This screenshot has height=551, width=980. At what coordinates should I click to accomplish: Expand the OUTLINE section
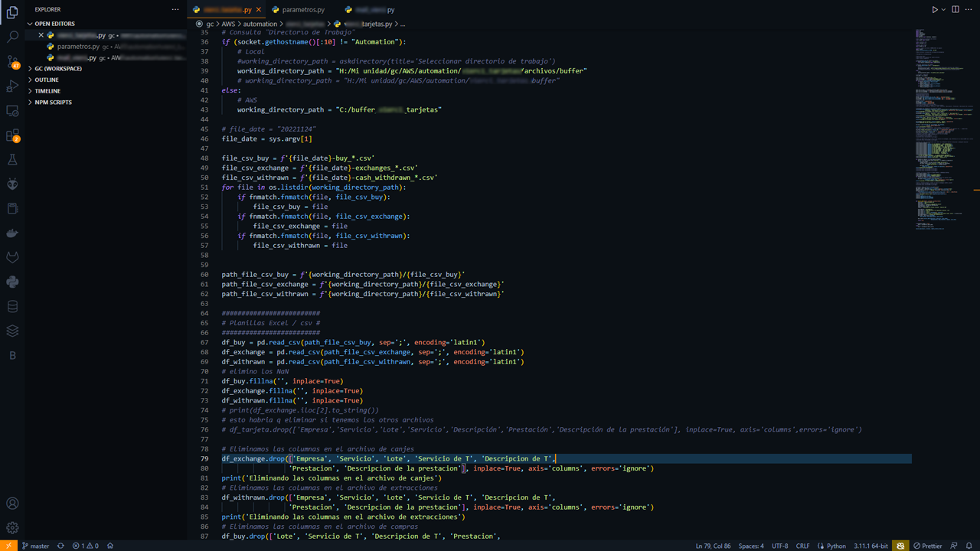(x=47, y=80)
